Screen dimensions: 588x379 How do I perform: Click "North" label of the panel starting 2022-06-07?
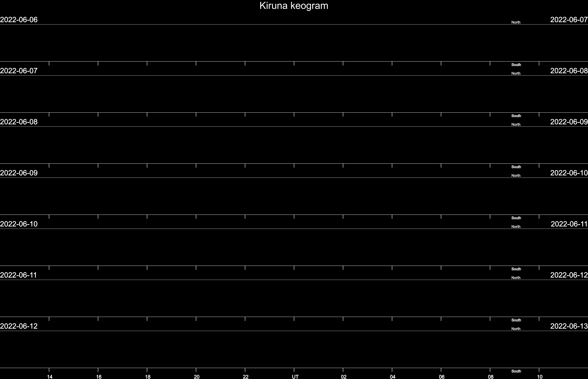[516, 73]
